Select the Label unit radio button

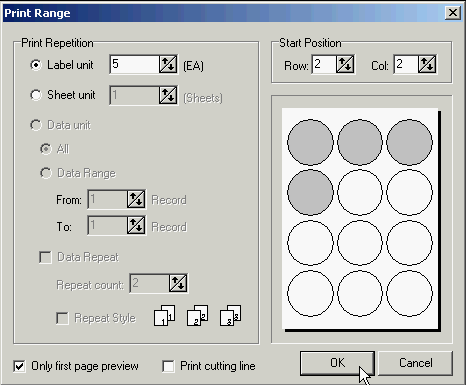pyautogui.click(x=36, y=64)
